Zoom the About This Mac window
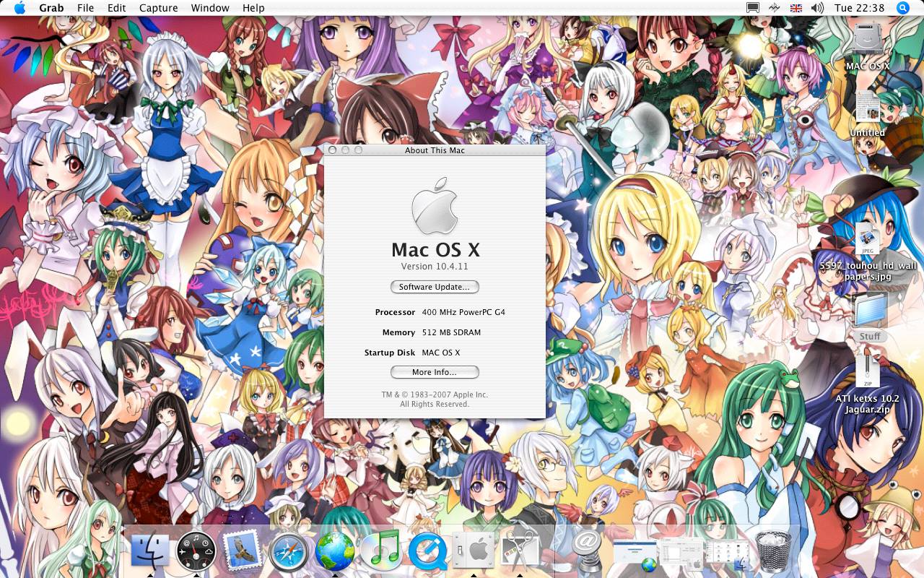The image size is (924, 578). pyautogui.click(x=357, y=150)
